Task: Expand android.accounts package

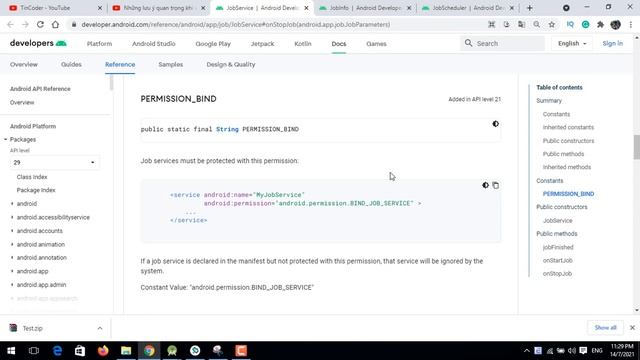Action: [12, 231]
